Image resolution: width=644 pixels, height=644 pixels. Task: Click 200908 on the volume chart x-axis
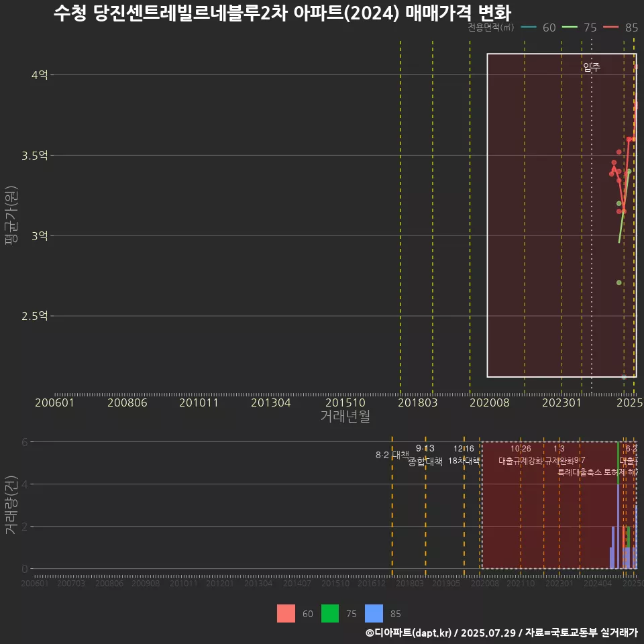click(146, 583)
